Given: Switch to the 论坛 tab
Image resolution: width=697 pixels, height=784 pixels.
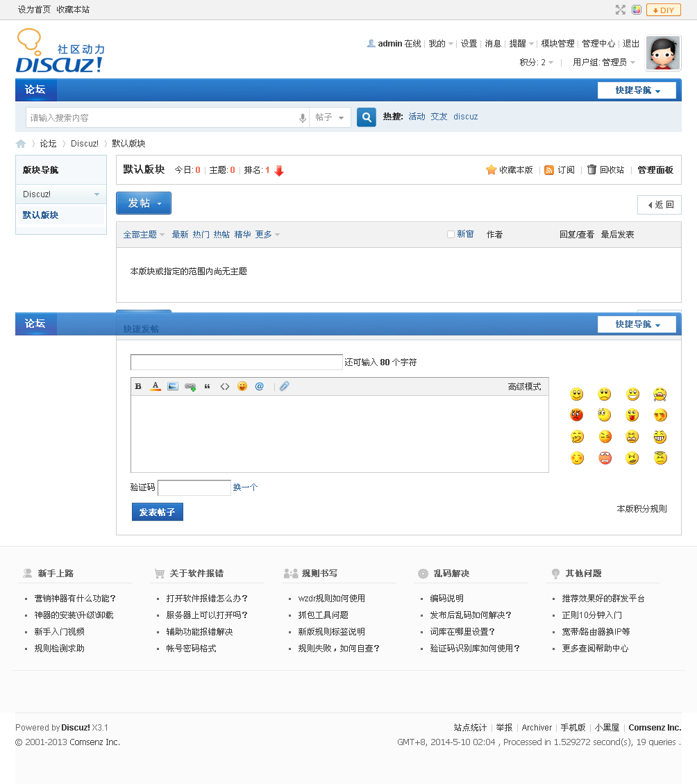Looking at the screenshot, I should click(x=35, y=90).
